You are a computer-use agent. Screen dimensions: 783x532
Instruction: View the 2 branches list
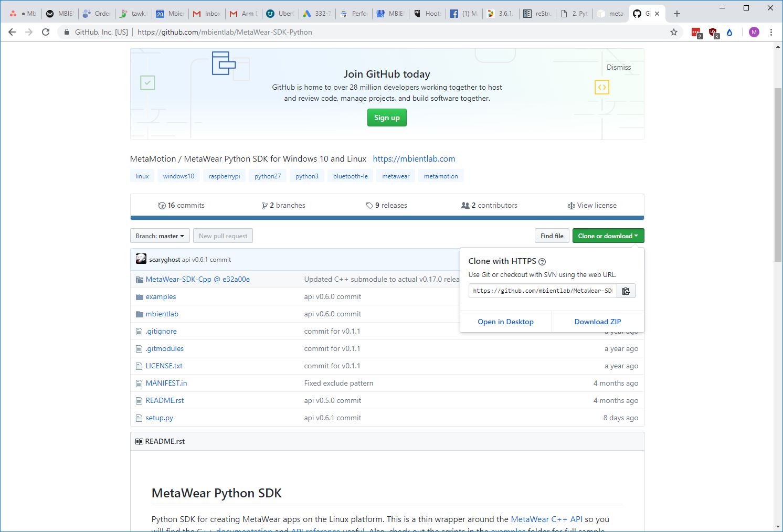(x=283, y=205)
